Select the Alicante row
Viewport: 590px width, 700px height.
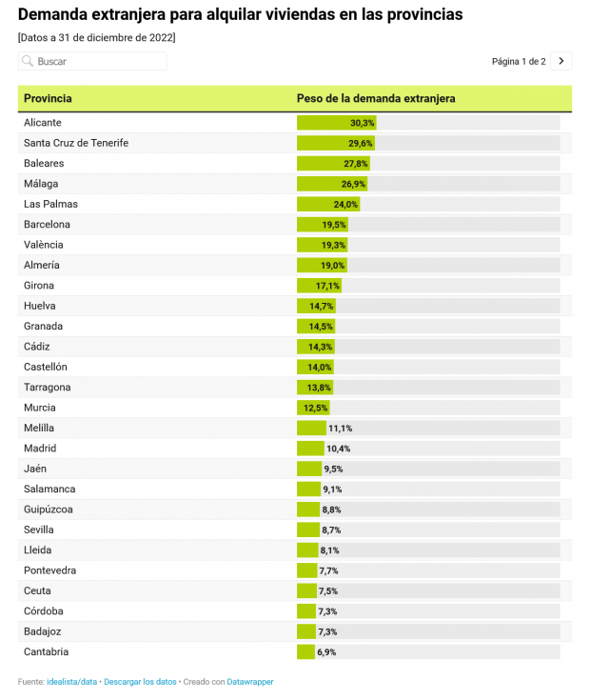click(43, 123)
